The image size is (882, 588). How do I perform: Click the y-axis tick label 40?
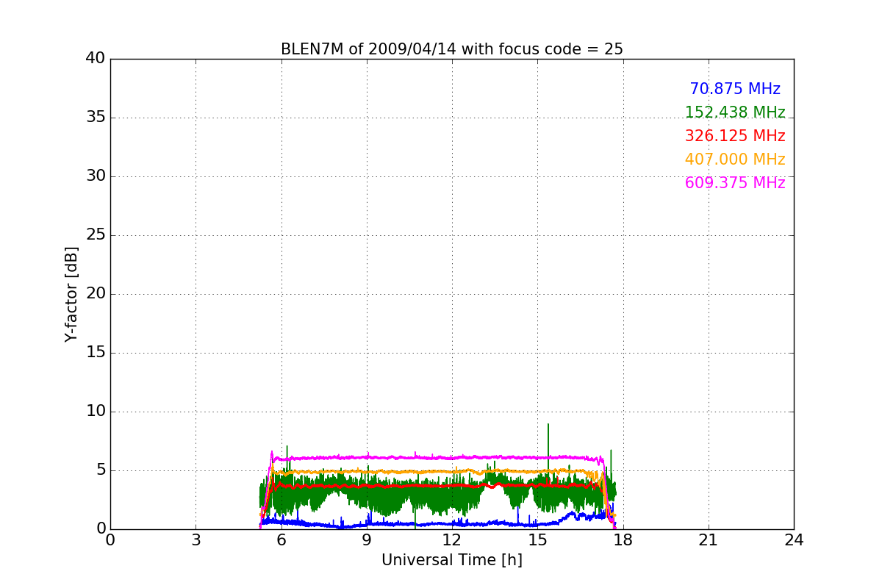[96, 59]
